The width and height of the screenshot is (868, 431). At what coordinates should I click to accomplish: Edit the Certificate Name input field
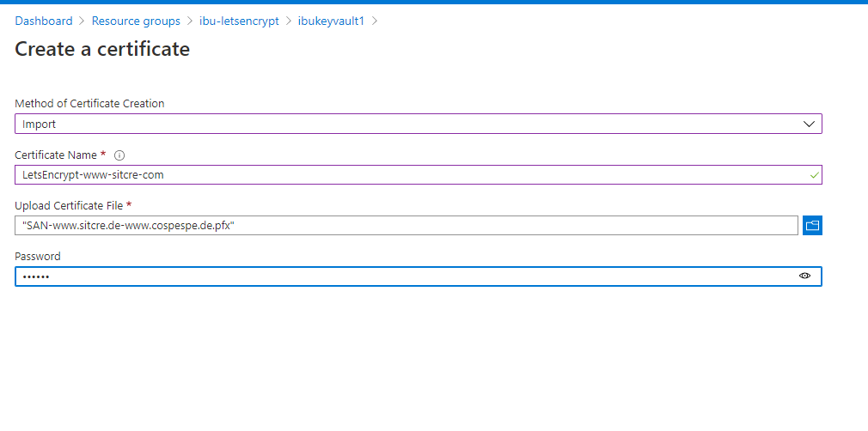click(419, 175)
